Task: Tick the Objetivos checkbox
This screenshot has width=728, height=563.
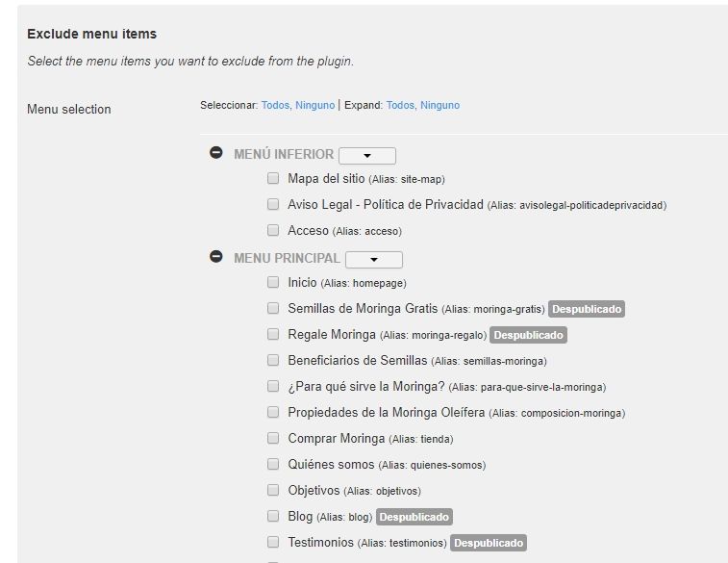Action: click(273, 491)
